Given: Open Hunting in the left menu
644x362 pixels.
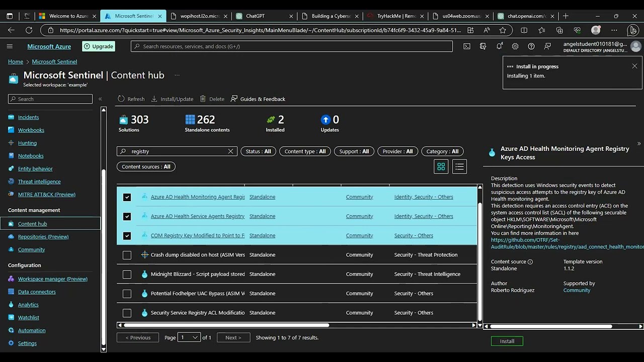Looking at the screenshot, I should point(27,143).
